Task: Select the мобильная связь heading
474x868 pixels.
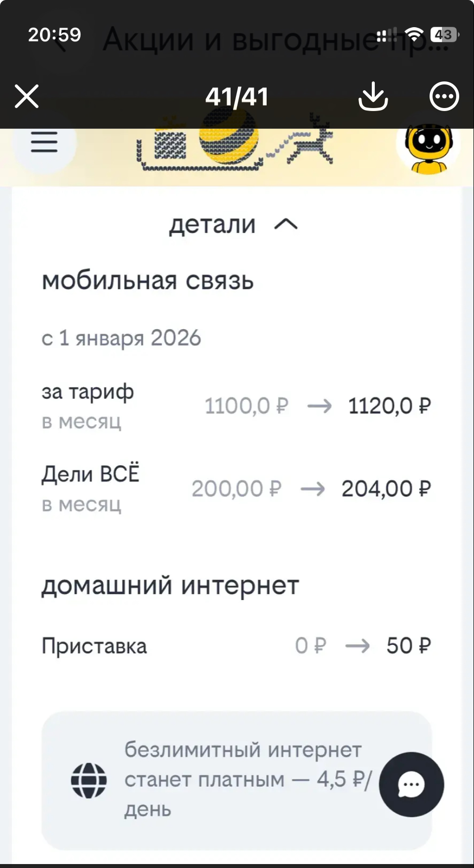Action: pos(148,281)
